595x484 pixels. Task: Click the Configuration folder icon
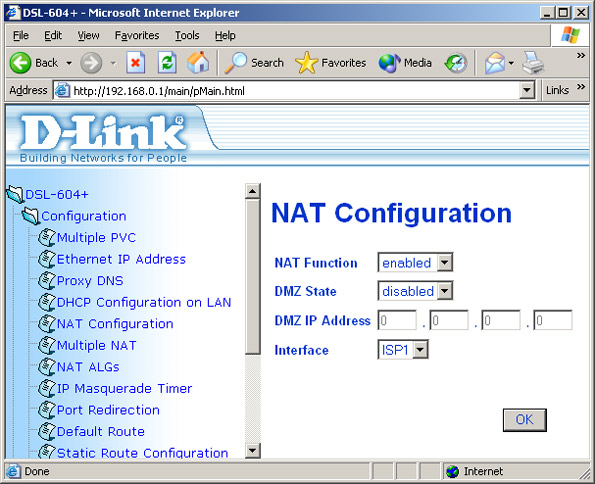[30, 216]
